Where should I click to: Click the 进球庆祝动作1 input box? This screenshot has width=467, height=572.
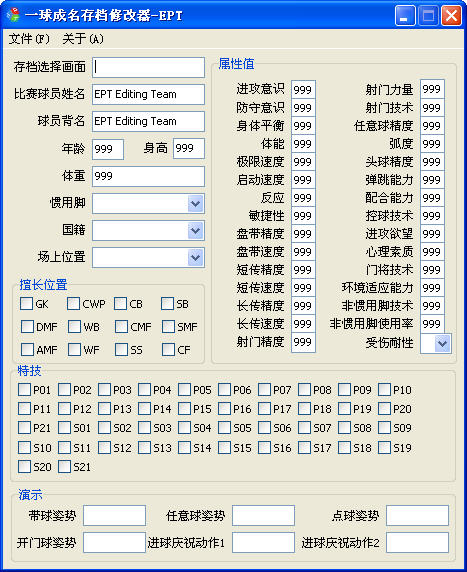tap(263, 542)
